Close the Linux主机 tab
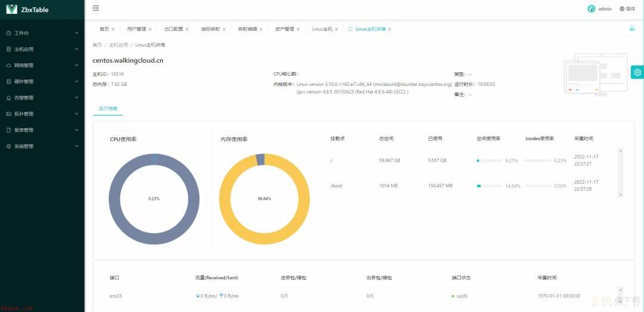The image size is (644, 312). click(336, 29)
